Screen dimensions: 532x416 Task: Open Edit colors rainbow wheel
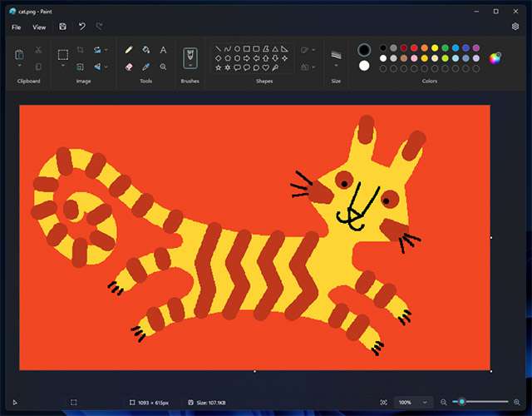[495, 57]
